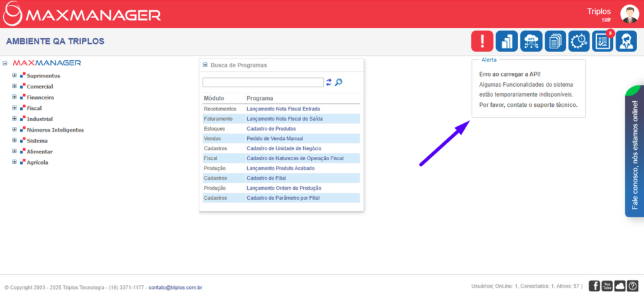Select the Suprimentos menu label
Viewport: 644px width, 294px height.
[x=43, y=76]
